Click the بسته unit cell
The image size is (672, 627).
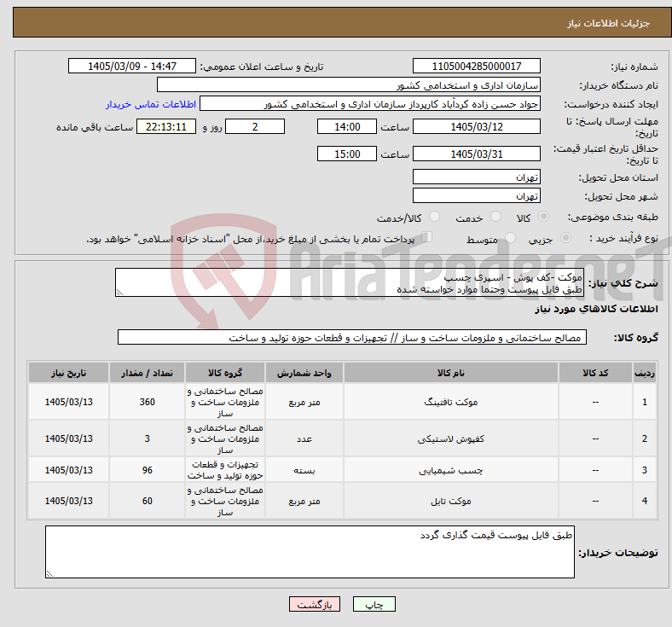tap(304, 470)
